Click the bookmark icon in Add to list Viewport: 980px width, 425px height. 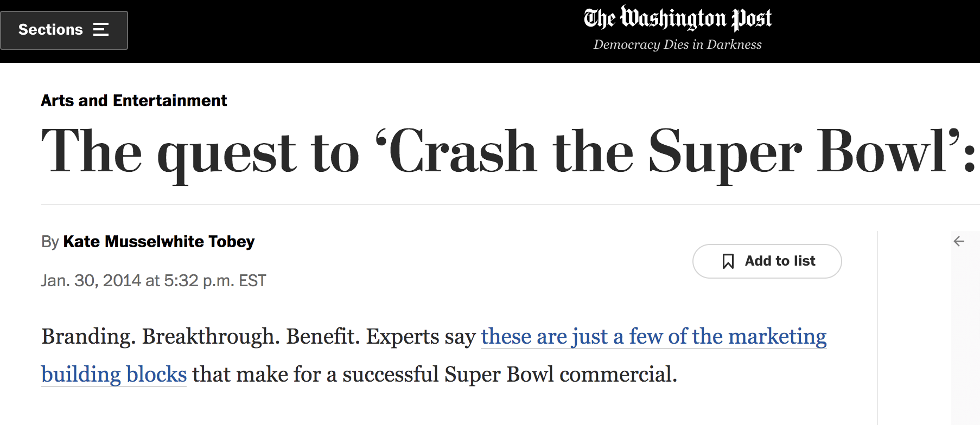pyautogui.click(x=728, y=261)
